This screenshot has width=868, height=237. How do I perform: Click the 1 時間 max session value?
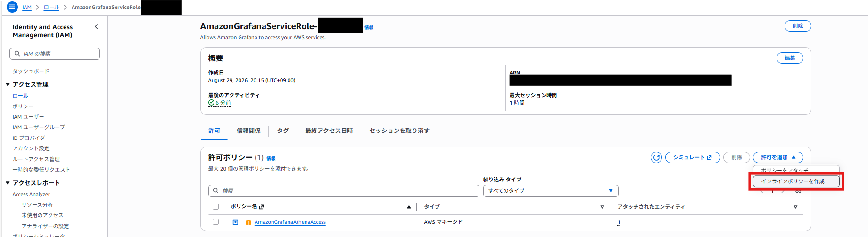click(x=517, y=103)
